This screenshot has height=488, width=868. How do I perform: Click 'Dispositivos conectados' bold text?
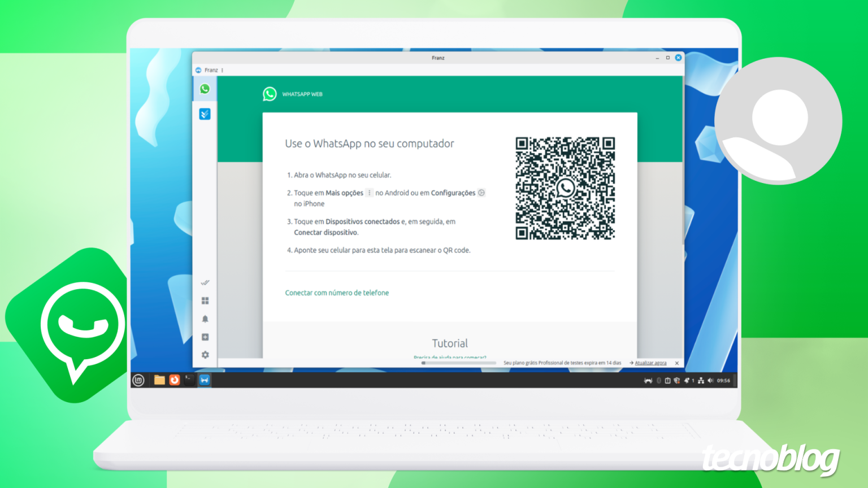coord(362,221)
